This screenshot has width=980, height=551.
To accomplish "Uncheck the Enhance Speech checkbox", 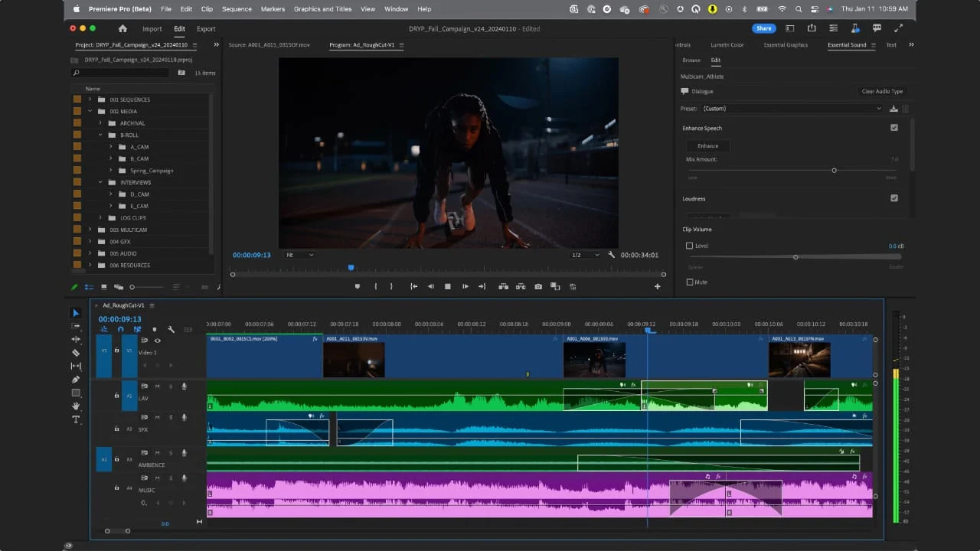I will click(x=893, y=128).
